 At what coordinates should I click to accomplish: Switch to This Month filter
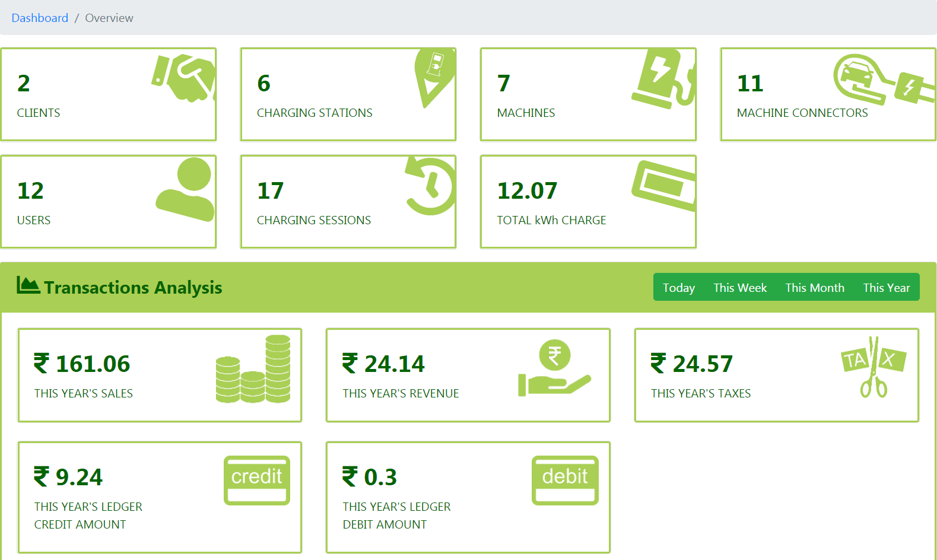coord(815,288)
